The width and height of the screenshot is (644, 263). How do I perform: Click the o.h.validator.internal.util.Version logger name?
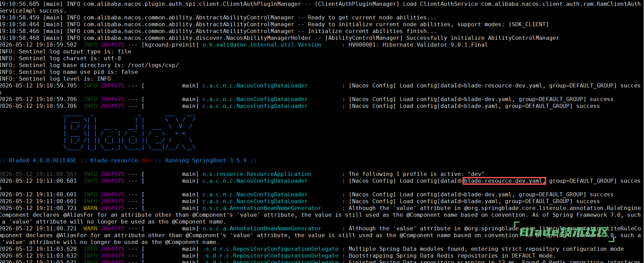(262, 45)
